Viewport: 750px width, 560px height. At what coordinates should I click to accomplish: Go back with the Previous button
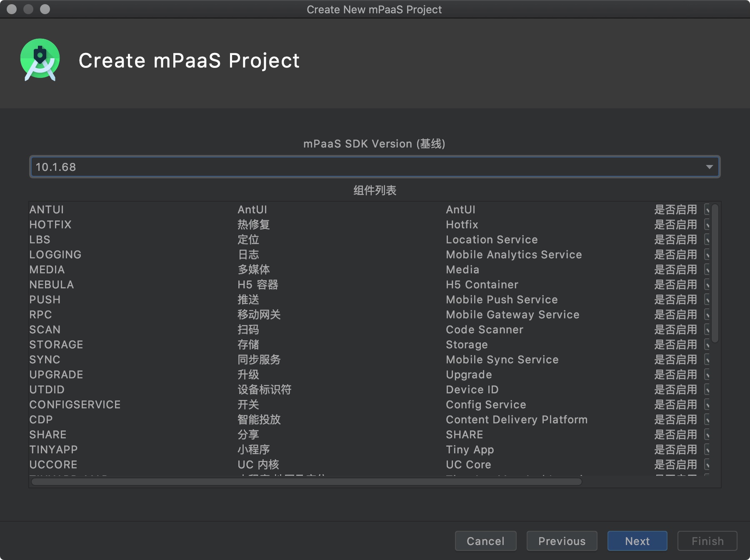pyautogui.click(x=562, y=541)
